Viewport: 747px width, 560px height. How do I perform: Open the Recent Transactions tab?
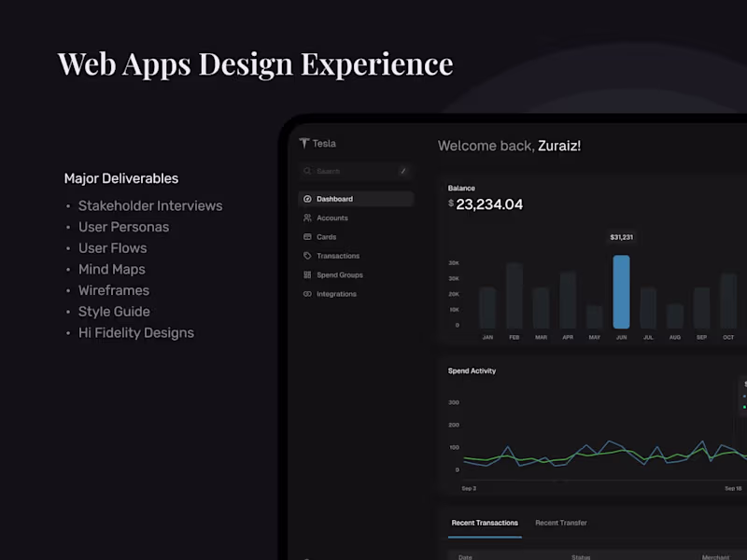[484, 523]
